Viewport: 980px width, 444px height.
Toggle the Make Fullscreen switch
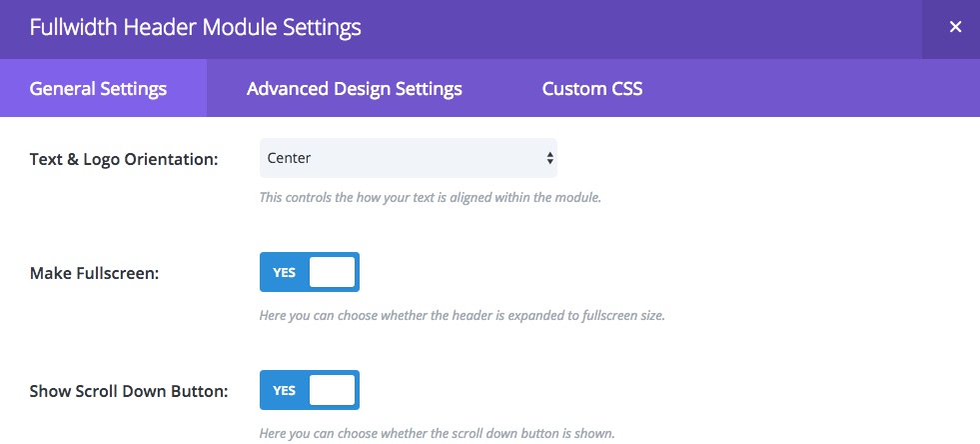[x=310, y=272]
